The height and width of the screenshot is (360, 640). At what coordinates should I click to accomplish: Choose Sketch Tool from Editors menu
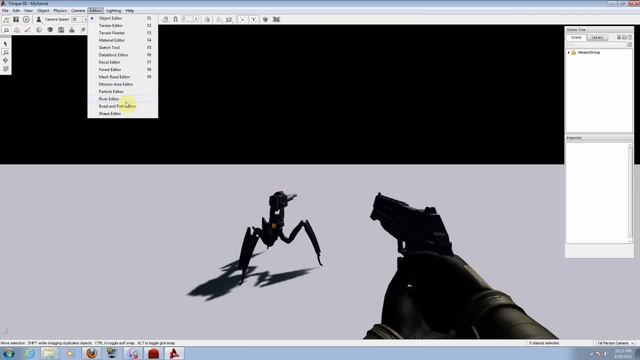122,48
